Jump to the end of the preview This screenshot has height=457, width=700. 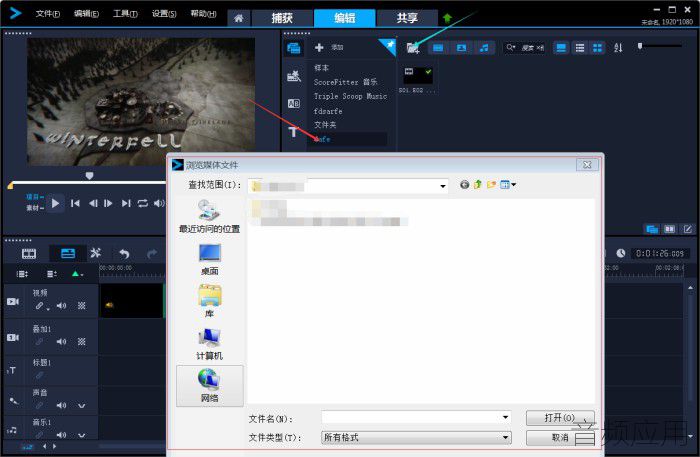tap(126, 204)
